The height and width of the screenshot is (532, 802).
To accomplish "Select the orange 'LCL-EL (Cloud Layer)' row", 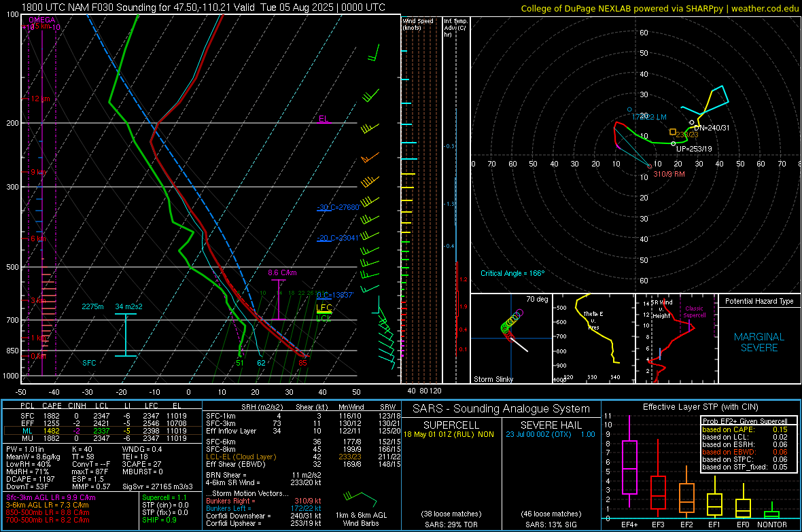I will point(303,457).
